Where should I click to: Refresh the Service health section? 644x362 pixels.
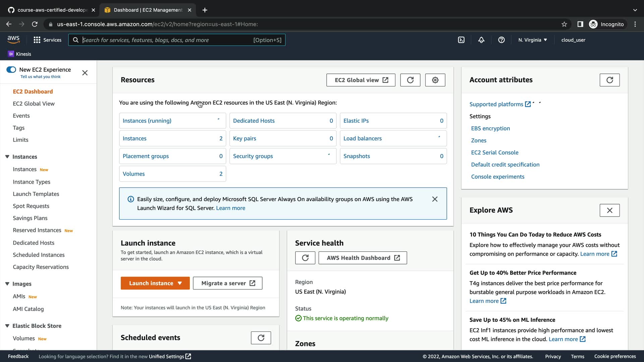(305, 258)
